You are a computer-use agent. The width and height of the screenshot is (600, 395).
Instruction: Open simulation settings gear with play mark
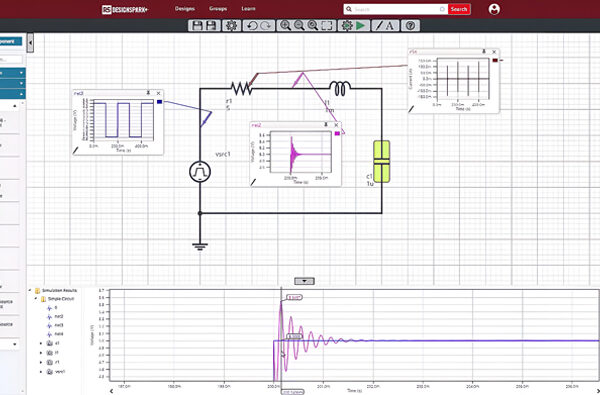(347, 26)
